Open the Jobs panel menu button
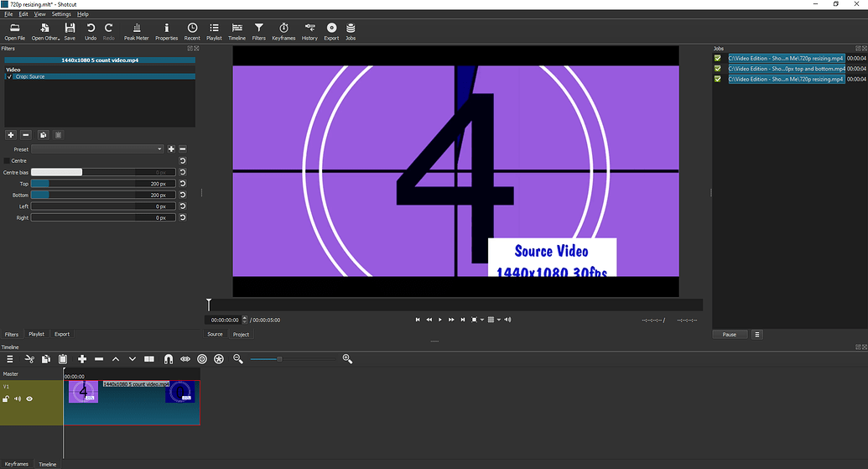This screenshot has width=868, height=469. pos(757,335)
